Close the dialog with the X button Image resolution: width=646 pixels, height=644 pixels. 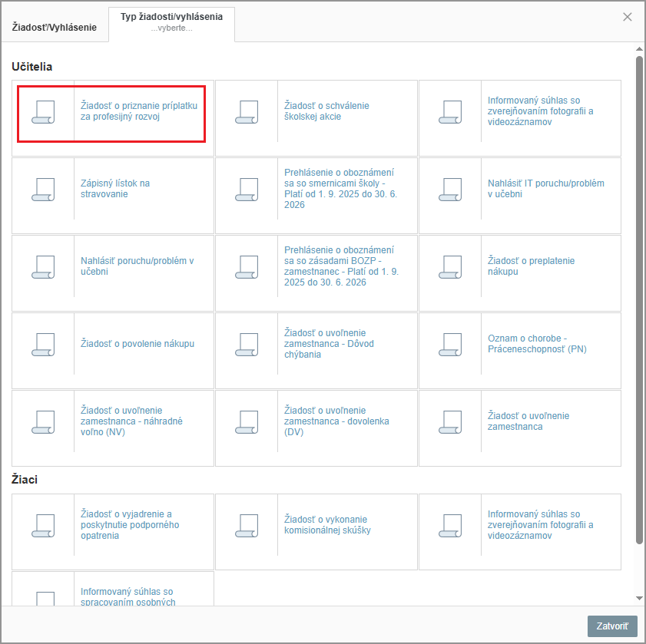tap(628, 17)
